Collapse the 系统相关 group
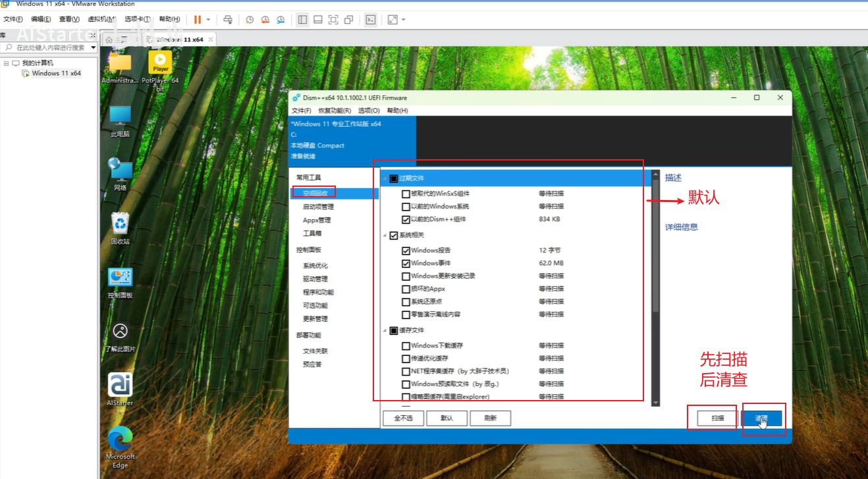 (x=385, y=235)
